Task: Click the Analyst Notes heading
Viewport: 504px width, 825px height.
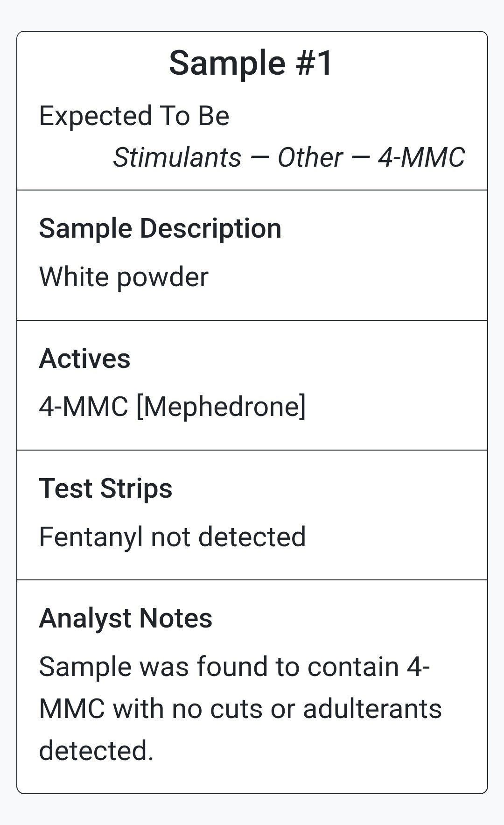Action: [126, 618]
